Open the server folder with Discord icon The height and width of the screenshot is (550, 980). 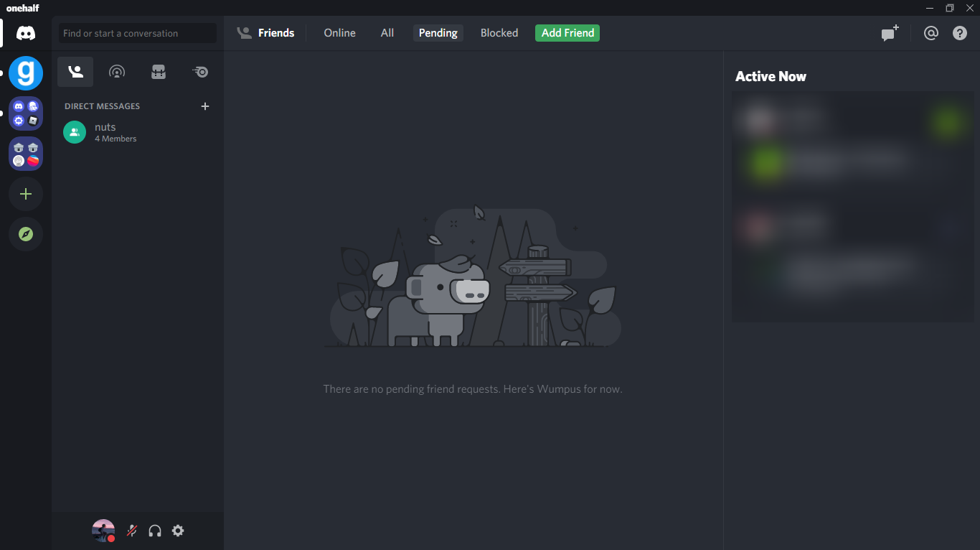pos(26,113)
